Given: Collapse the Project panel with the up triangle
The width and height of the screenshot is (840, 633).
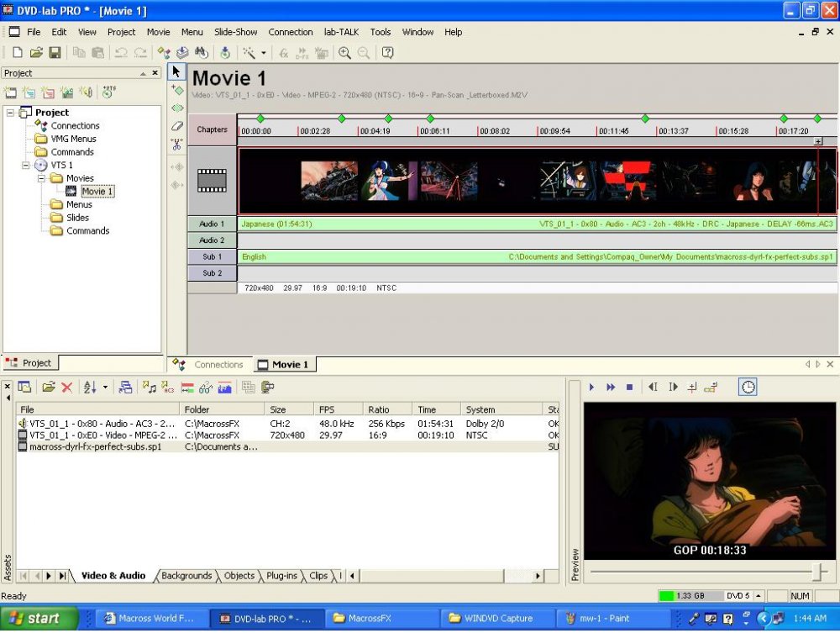Looking at the screenshot, I should click(143, 73).
